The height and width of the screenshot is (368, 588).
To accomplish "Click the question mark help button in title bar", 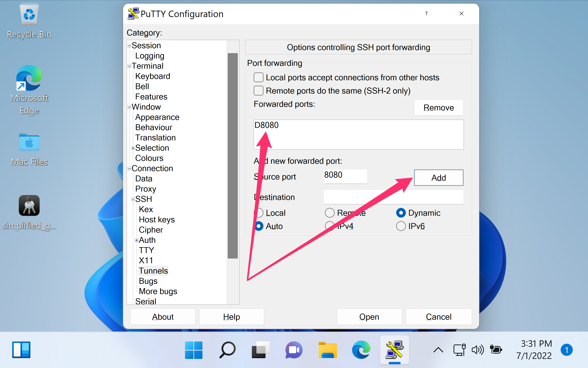I will [x=426, y=14].
